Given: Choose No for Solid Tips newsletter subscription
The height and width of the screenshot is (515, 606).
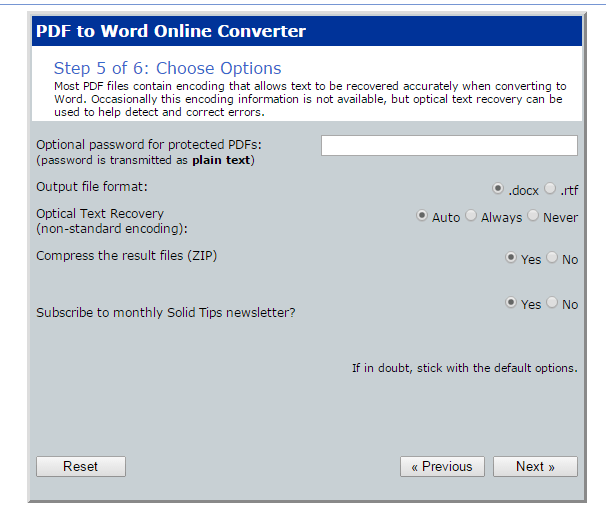Looking at the screenshot, I should (552, 303).
